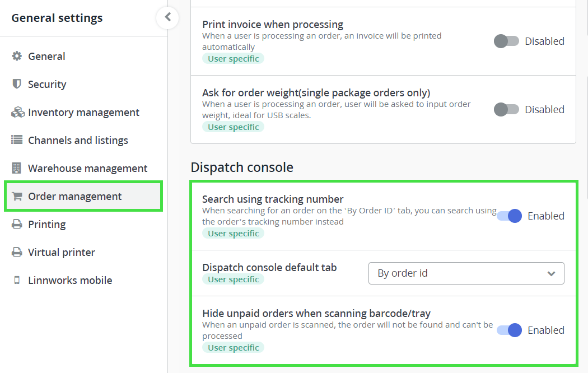Click the Warehouse management building icon
Screen dimensions: 588x373
pyautogui.click(x=17, y=168)
